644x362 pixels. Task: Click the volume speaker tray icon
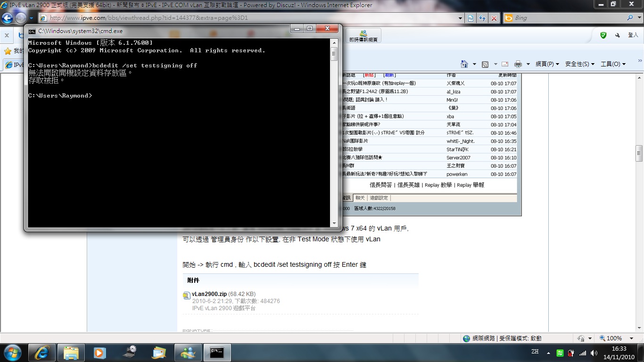point(594,353)
